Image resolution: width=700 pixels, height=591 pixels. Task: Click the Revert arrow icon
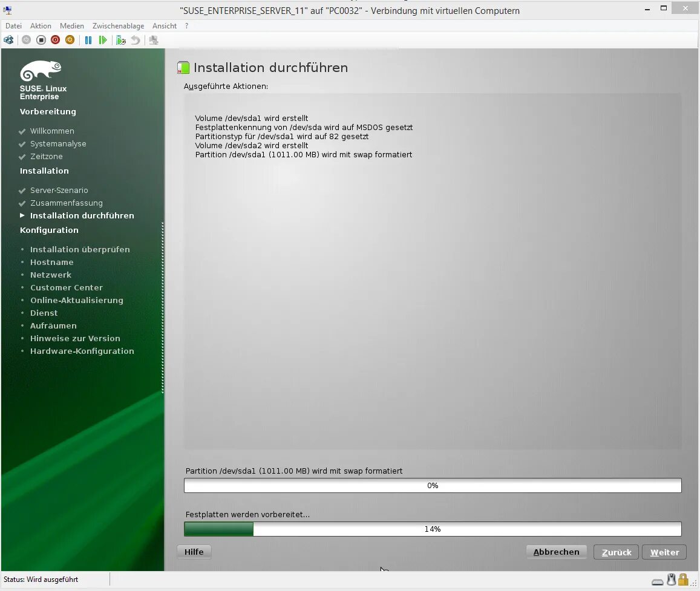point(136,40)
